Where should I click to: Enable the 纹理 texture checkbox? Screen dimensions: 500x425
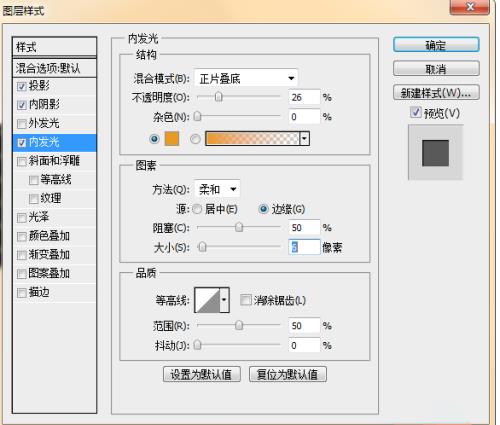coord(33,199)
